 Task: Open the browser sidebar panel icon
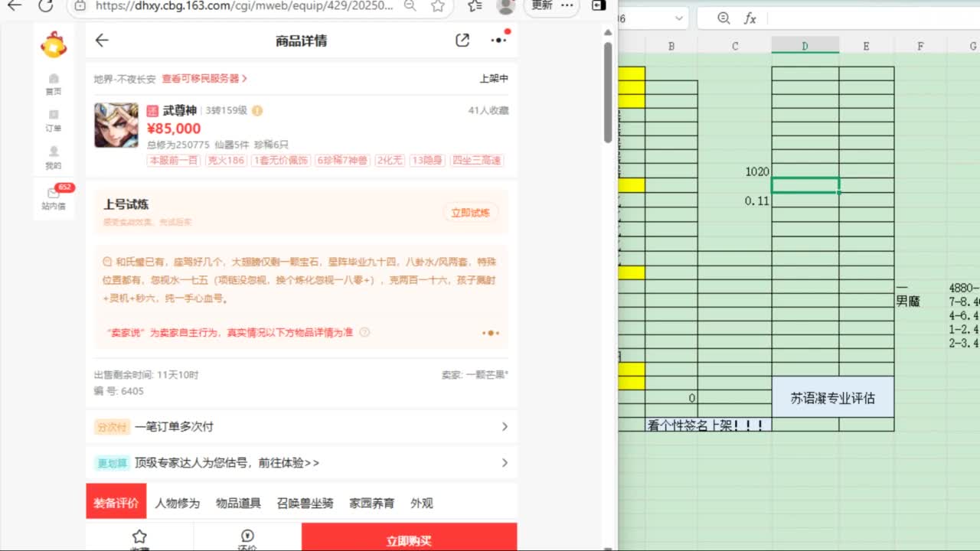tap(598, 5)
